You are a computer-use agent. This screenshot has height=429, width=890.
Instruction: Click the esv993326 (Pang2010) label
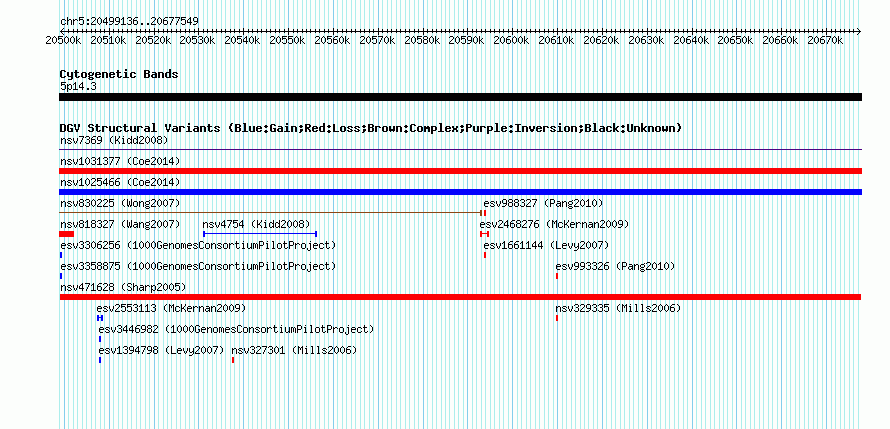pyautogui.click(x=615, y=266)
